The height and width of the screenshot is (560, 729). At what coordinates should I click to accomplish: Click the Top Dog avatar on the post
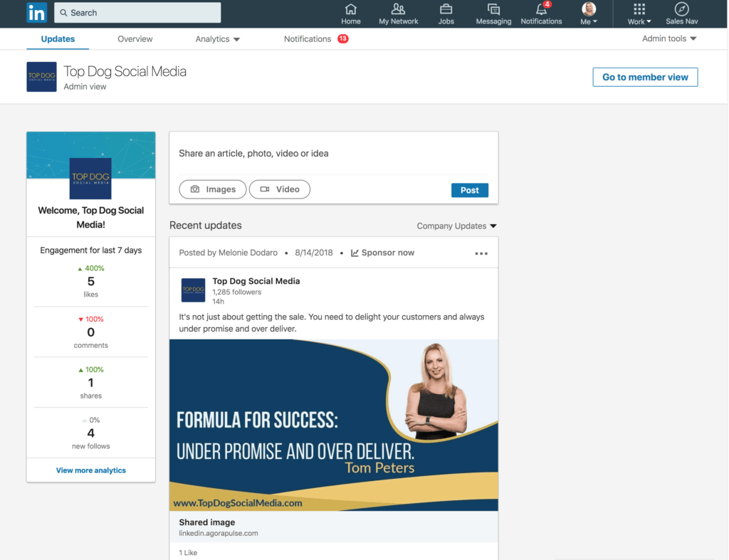[193, 290]
